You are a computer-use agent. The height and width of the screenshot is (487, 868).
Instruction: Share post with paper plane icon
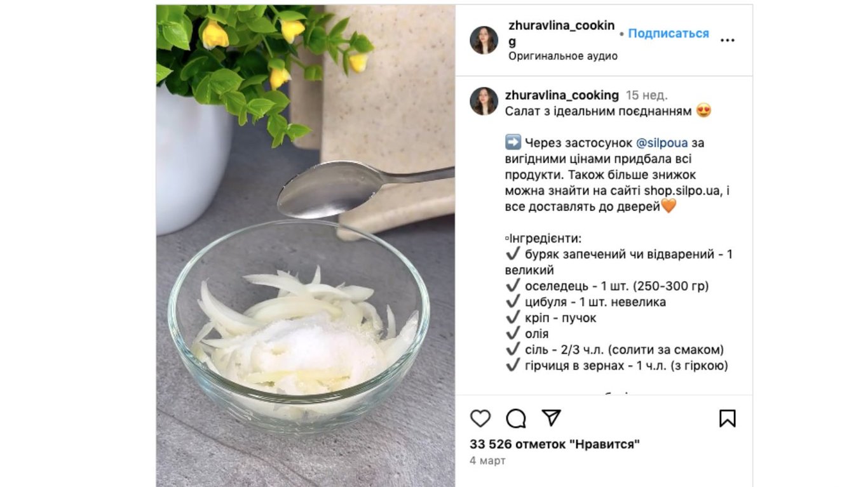click(x=551, y=418)
